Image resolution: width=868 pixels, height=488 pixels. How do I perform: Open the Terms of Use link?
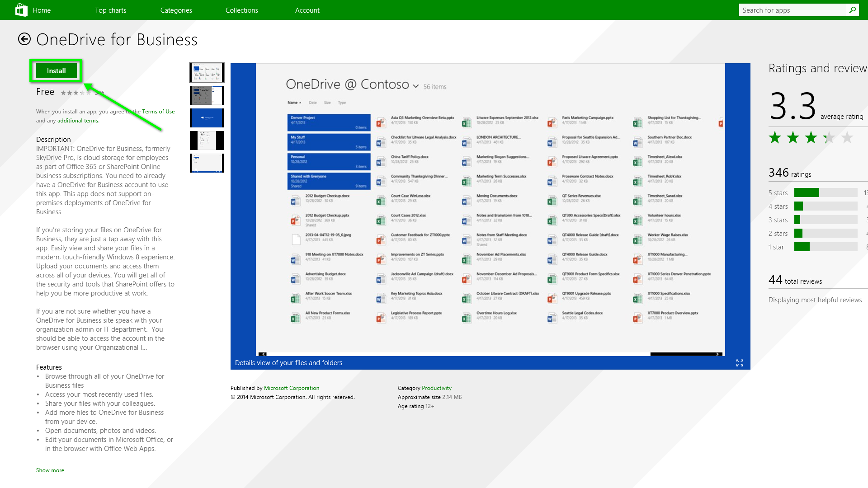pos(158,112)
